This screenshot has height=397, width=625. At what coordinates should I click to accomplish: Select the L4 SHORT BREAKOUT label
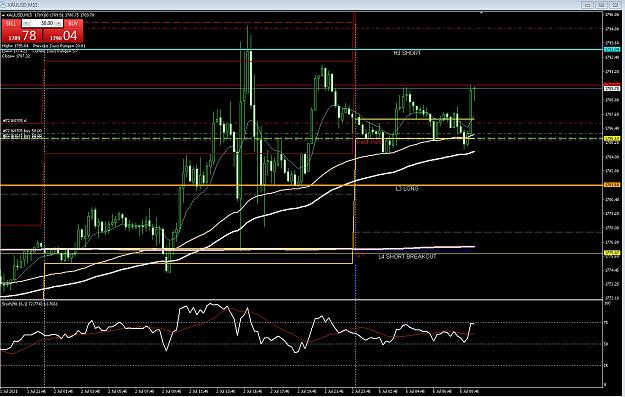pyautogui.click(x=407, y=257)
